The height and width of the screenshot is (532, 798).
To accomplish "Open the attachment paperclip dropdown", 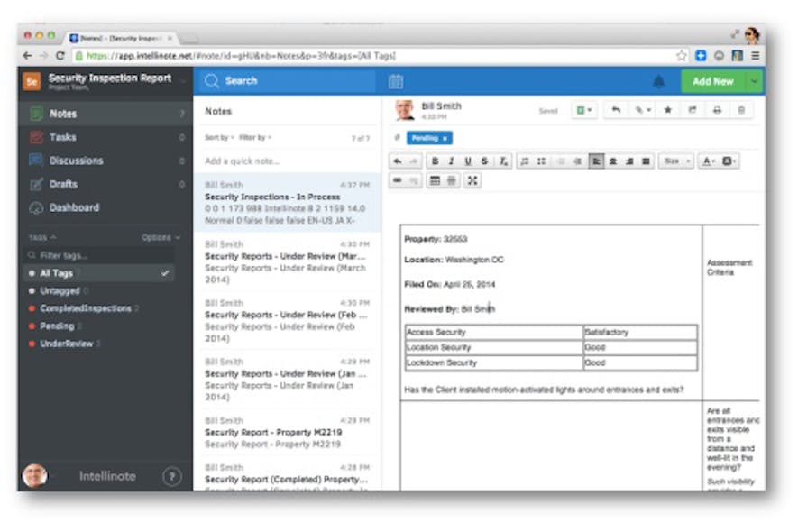I will (642, 110).
